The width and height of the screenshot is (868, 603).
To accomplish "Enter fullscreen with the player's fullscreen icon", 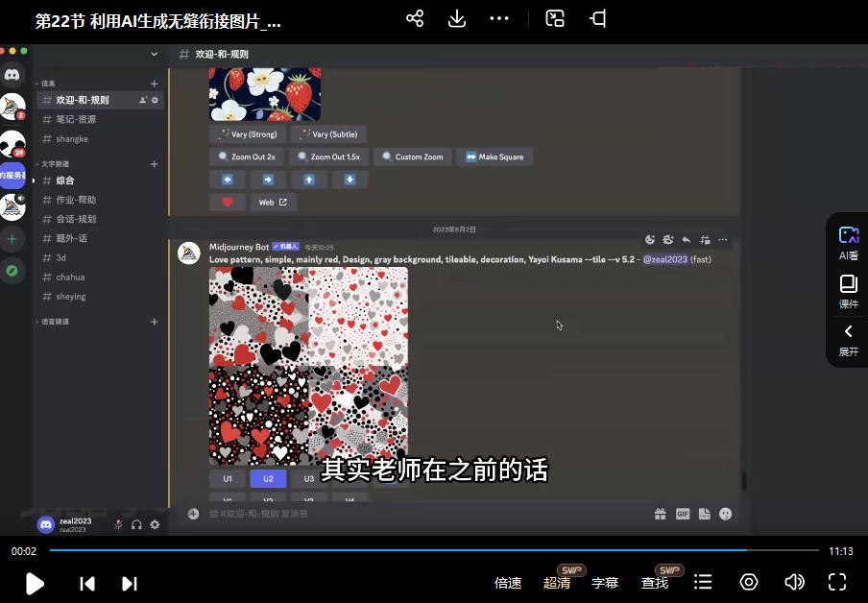I will tap(837, 582).
